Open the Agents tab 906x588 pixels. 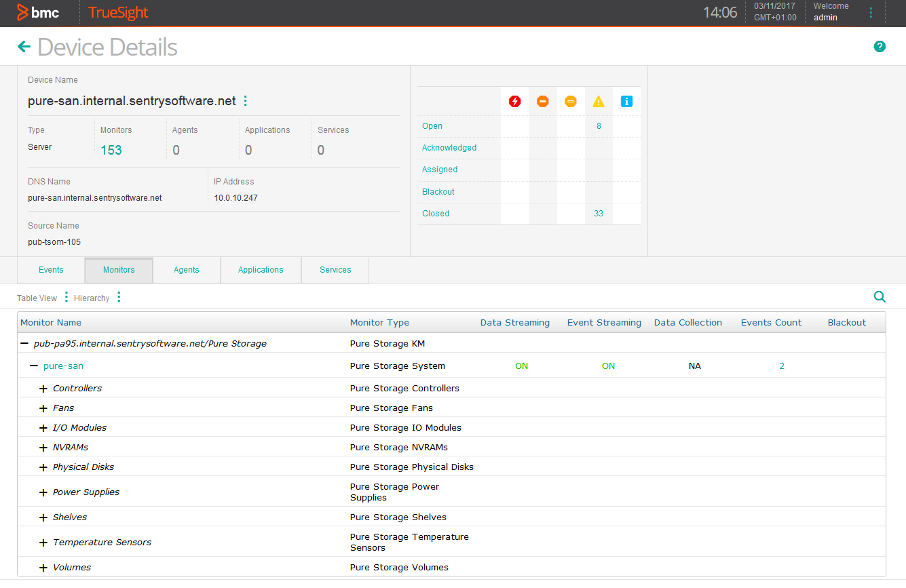[x=186, y=270]
